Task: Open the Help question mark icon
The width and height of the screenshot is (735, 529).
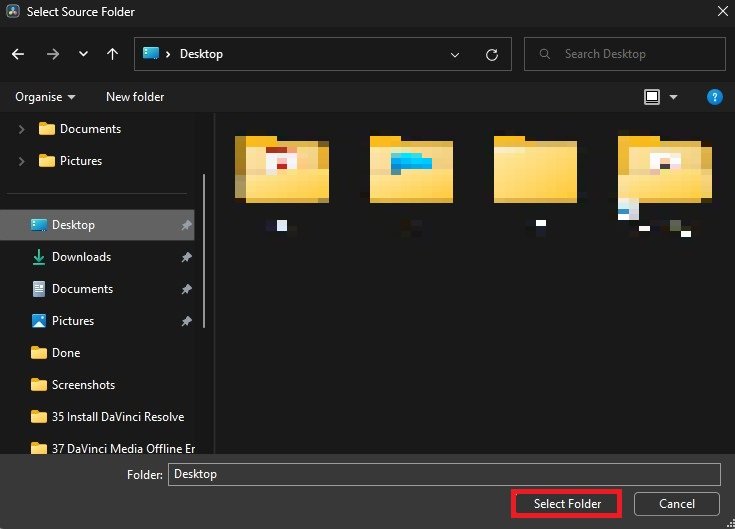Action: click(x=714, y=97)
